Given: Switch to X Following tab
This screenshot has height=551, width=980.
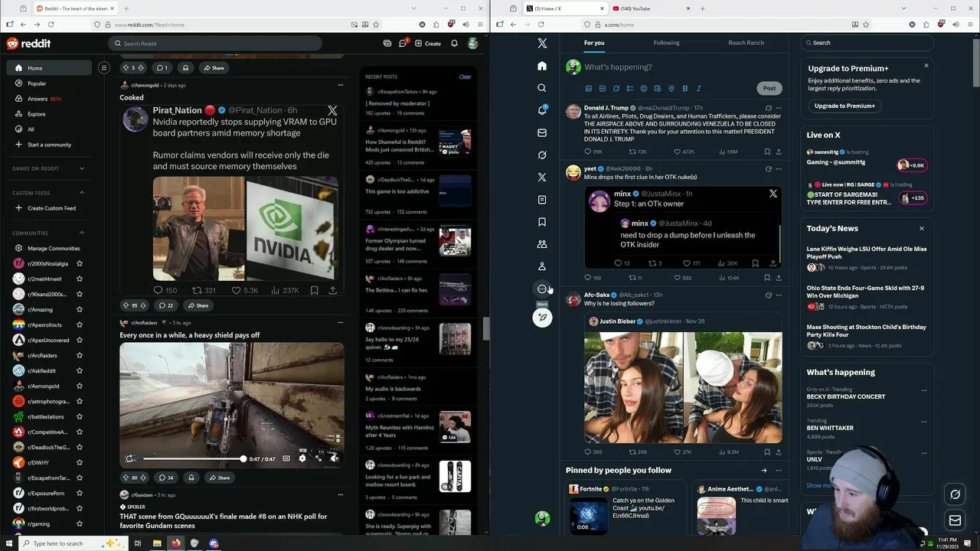Looking at the screenshot, I should click(x=666, y=43).
